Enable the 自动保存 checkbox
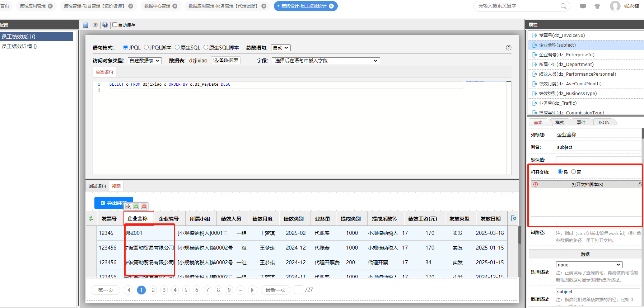The width and height of the screenshot is (644, 308). tap(115, 25)
